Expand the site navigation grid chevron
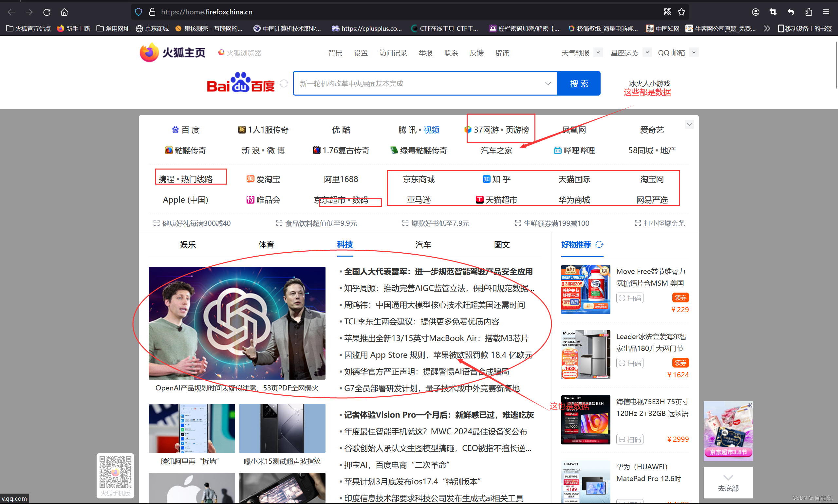The height and width of the screenshot is (504, 838). (689, 125)
